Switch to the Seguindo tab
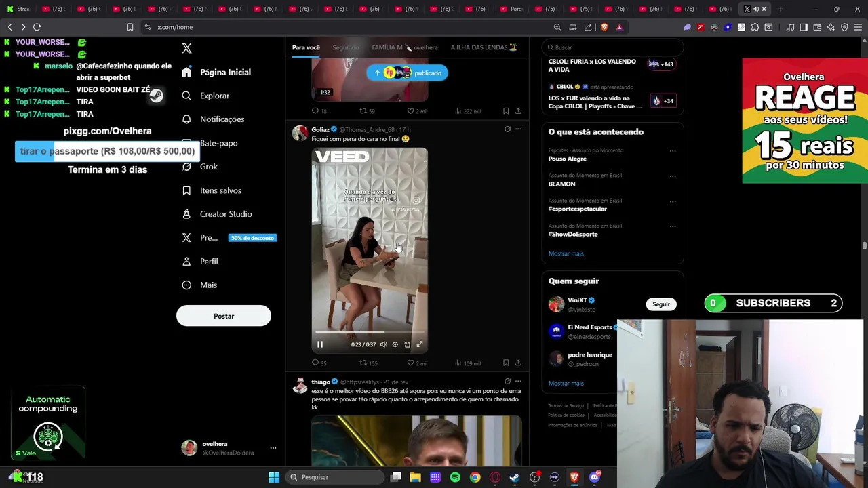This screenshot has width=868, height=488. pyautogui.click(x=346, y=47)
